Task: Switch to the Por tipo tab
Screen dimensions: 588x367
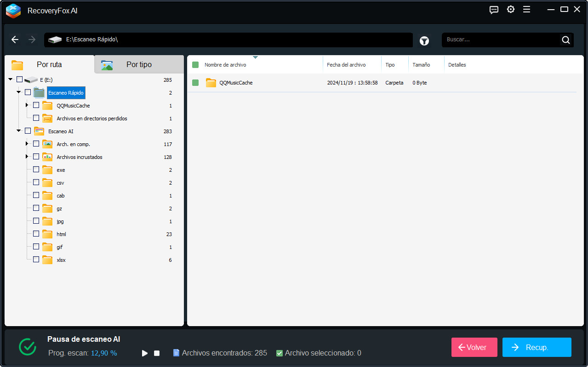Action: point(139,64)
